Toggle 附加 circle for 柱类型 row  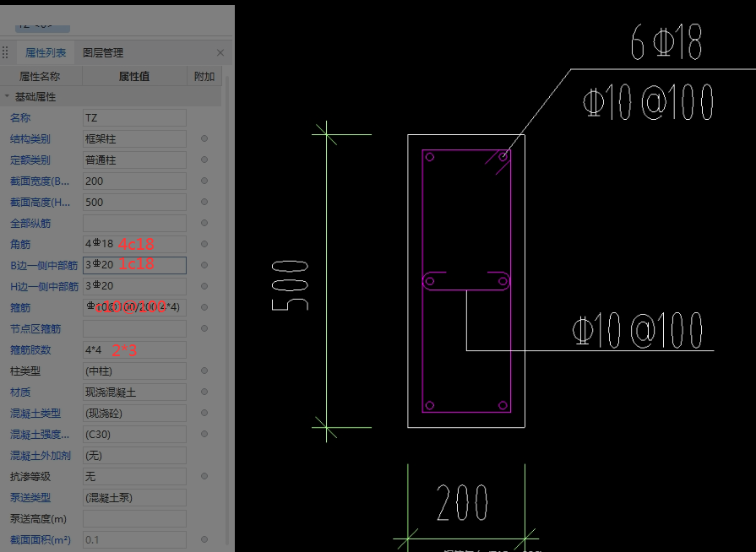point(204,371)
